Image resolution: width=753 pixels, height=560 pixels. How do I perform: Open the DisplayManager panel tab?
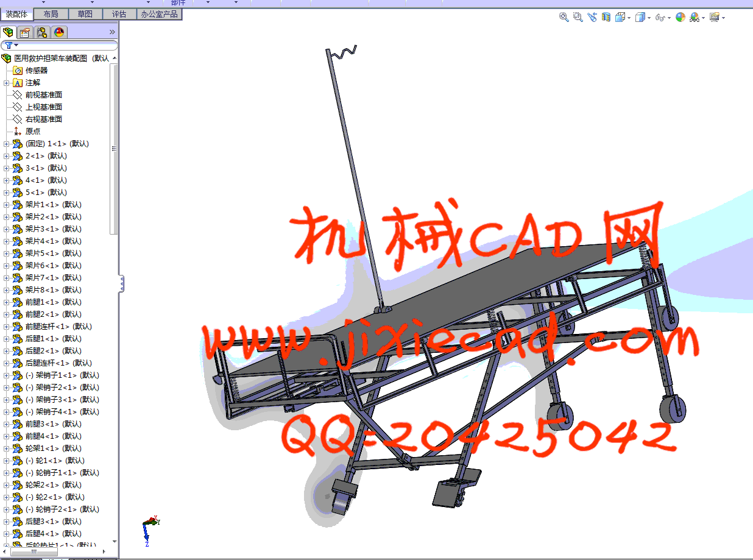point(59,32)
